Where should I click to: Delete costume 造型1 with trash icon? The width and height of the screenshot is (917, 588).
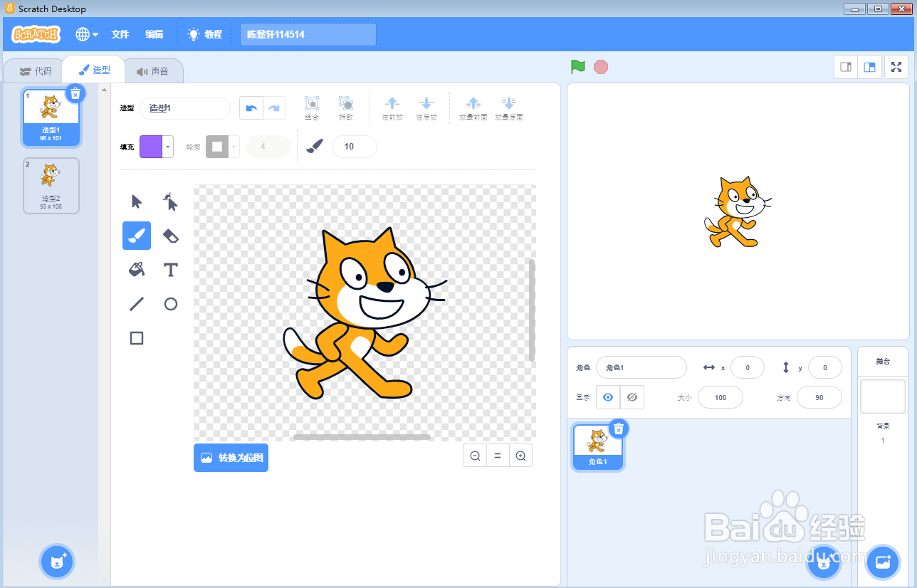[x=75, y=93]
